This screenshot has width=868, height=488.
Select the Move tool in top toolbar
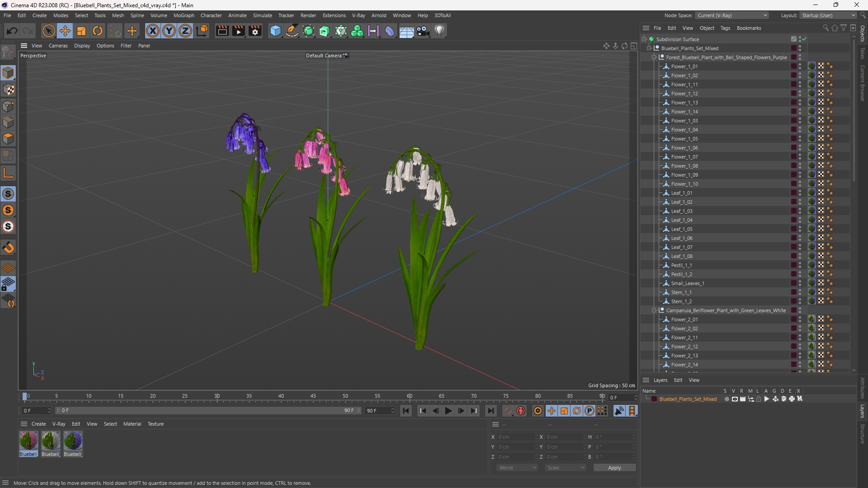click(65, 31)
